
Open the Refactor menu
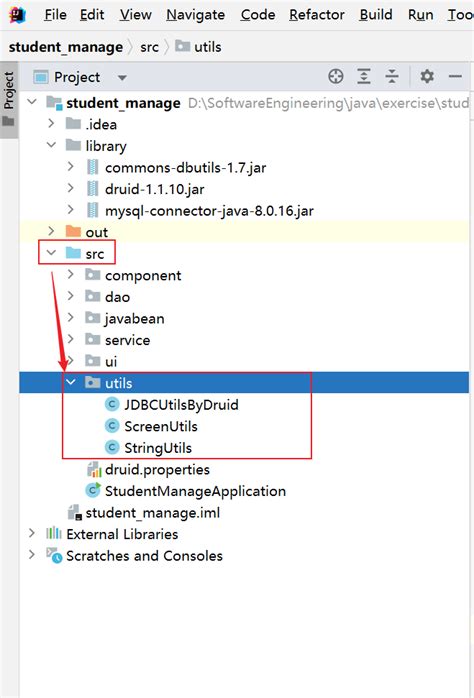[x=317, y=15]
